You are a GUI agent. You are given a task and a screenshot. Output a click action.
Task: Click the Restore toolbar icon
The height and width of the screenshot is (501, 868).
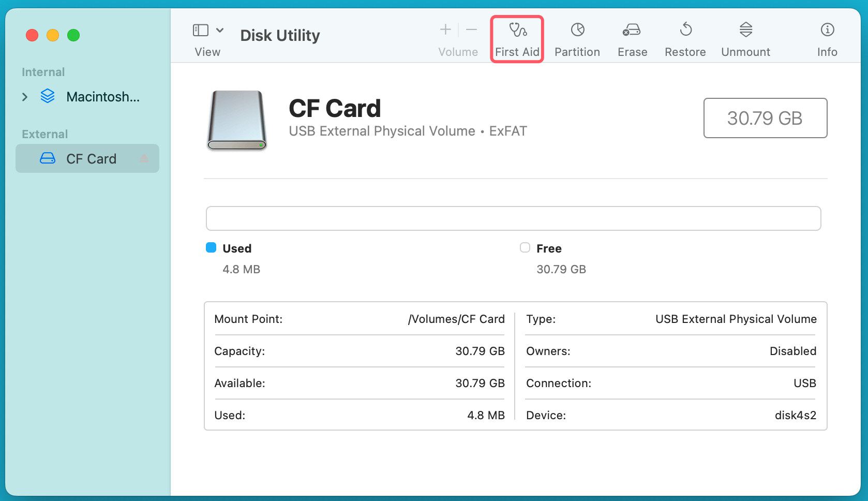pyautogui.click(x=685, y=39)
